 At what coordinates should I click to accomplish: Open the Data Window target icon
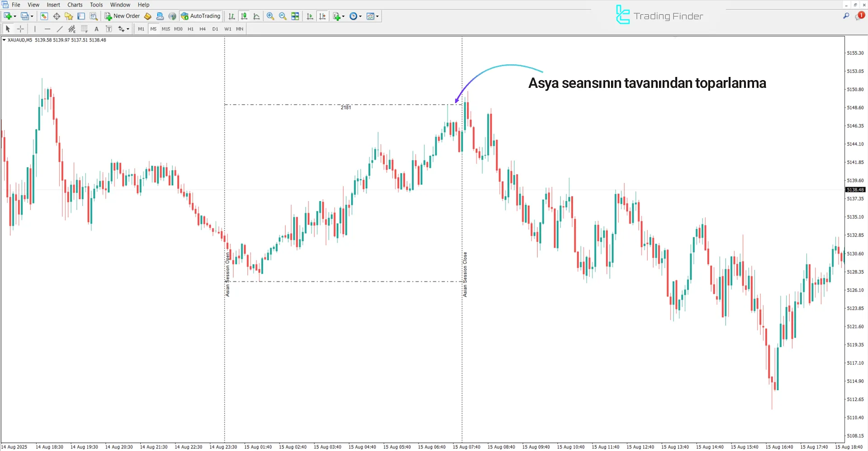coord(57,16)
